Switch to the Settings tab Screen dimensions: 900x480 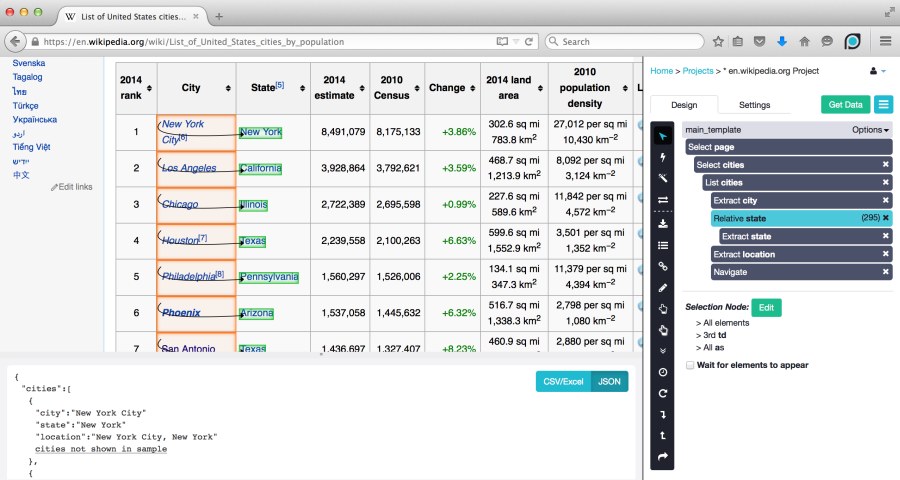[x=754, y=104]
